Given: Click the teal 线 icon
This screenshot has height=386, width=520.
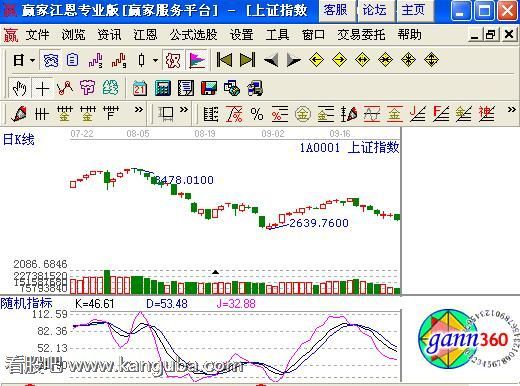Looking at the screenshot, I should [110, 88].
